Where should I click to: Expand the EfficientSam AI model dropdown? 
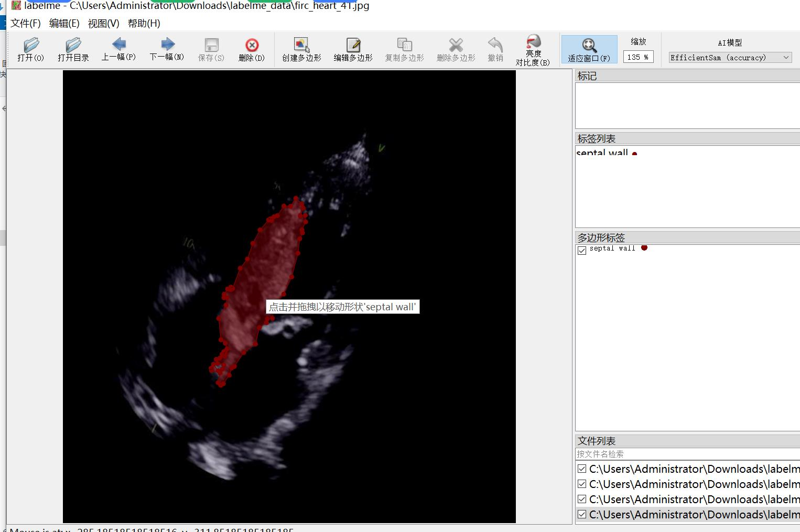[x=730, y=58]
